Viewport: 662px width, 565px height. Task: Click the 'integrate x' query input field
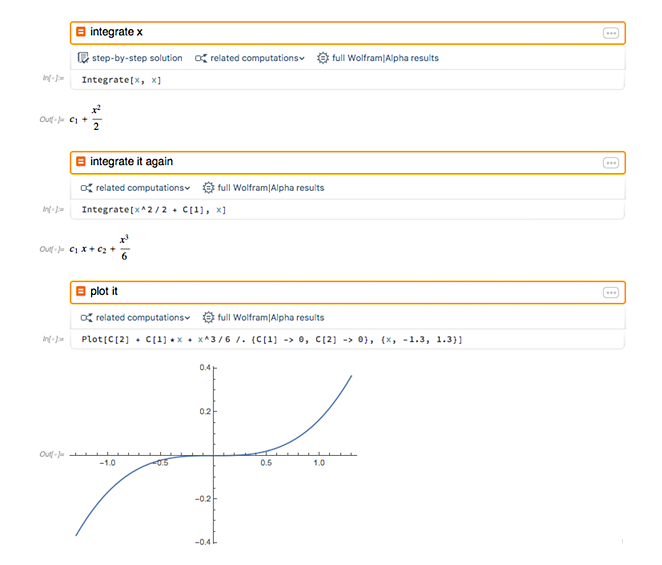340,33
